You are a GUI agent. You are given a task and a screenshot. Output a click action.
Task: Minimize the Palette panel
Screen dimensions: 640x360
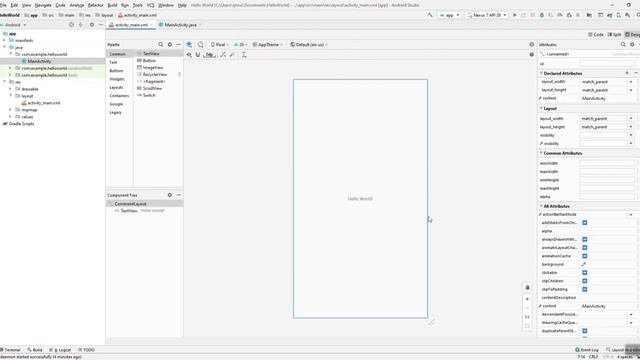(x=179, y=44)
